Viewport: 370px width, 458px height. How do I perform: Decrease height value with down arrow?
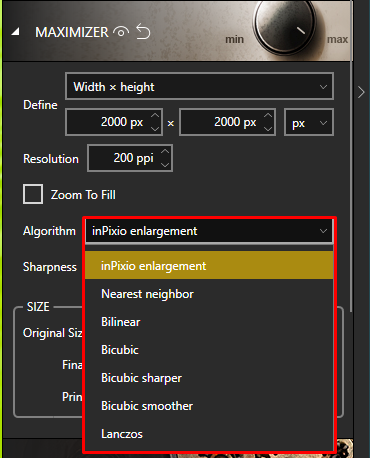[x=268, y=128]
